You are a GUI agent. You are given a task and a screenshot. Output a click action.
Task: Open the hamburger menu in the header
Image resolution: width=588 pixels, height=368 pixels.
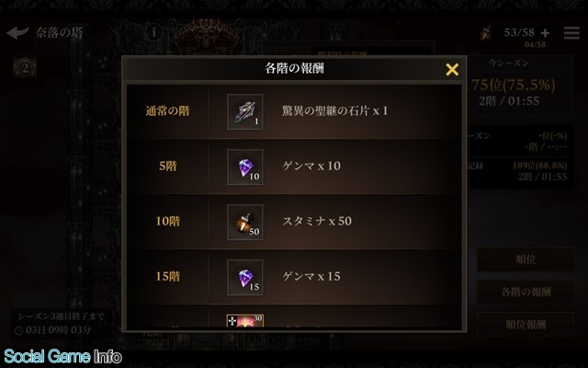[x=571, y=33]
